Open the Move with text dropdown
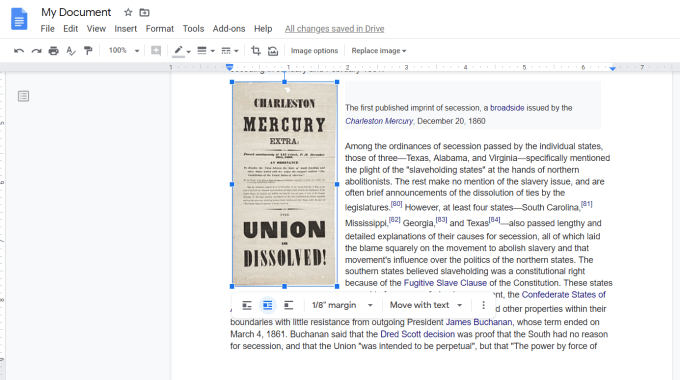The height and width of the screenshot is (380, 680). point(426,305)
